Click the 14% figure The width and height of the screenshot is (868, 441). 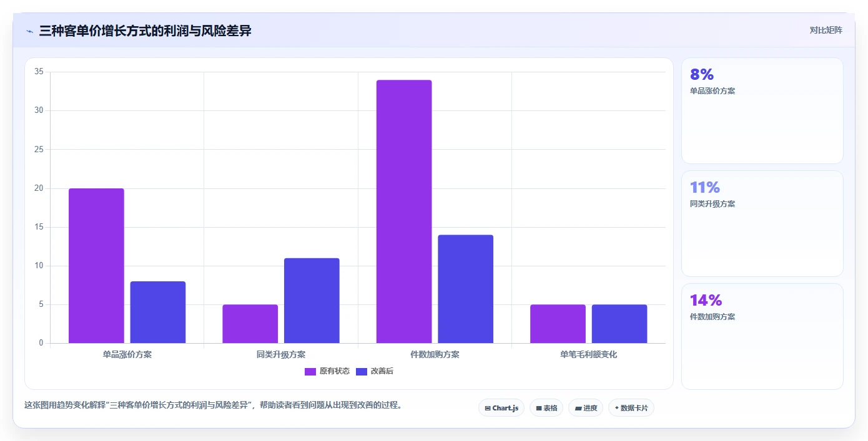[x=706, y=301]
